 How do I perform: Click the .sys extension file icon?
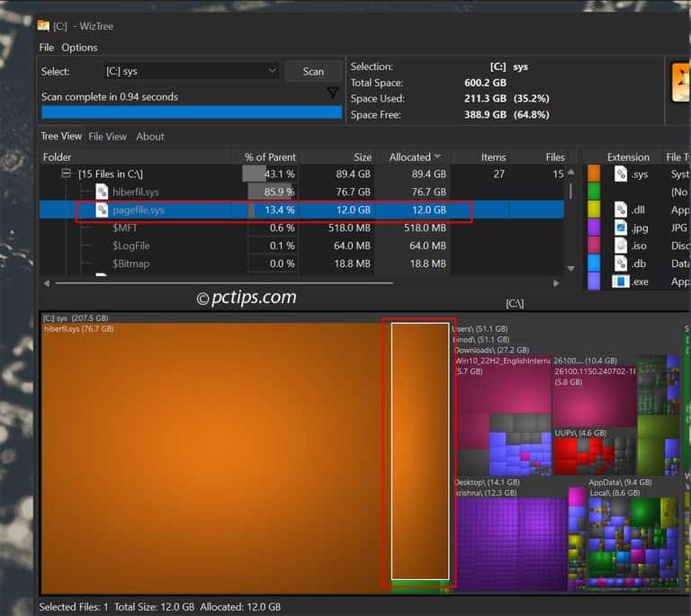pos(621,174)
